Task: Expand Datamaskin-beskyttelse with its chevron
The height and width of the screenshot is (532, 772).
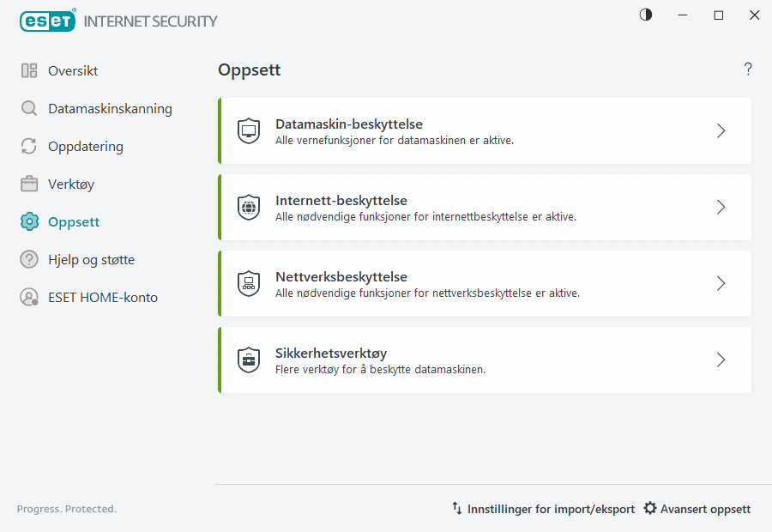Action: [721, 130]
